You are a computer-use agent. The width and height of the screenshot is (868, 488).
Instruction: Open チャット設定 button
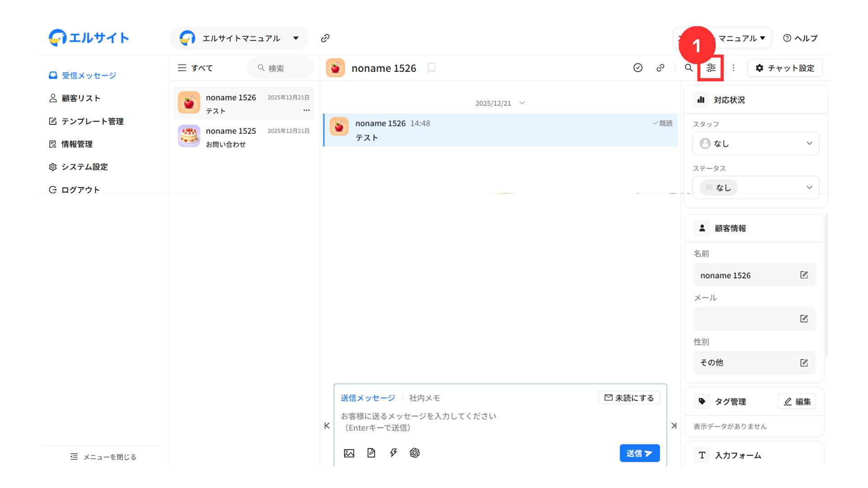[785, 68]
